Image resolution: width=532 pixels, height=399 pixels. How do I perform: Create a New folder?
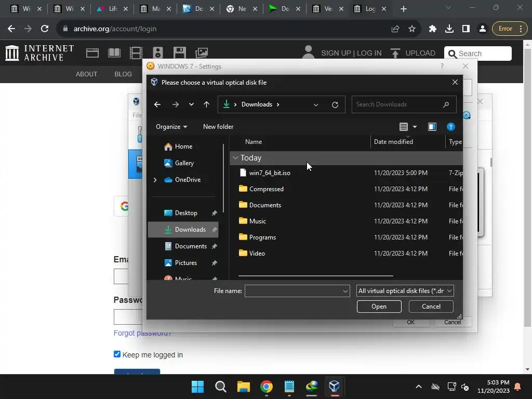click(x=218, y=127)
